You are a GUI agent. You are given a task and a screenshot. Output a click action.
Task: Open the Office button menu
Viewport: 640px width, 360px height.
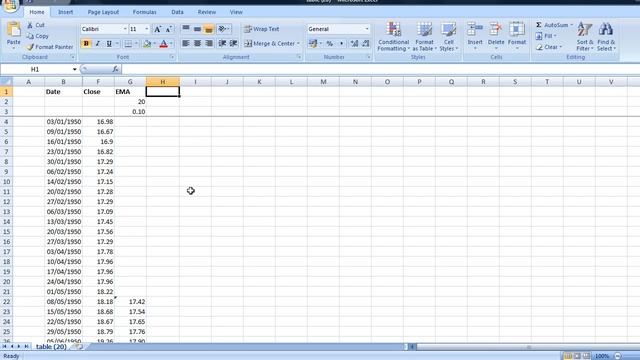coord(10,5)
